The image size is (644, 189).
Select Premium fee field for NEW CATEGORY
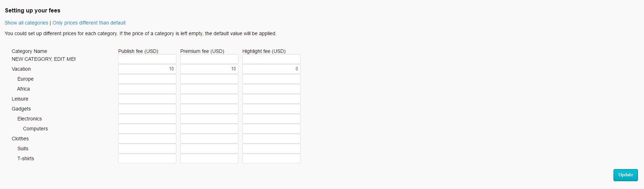coord(209,59)
